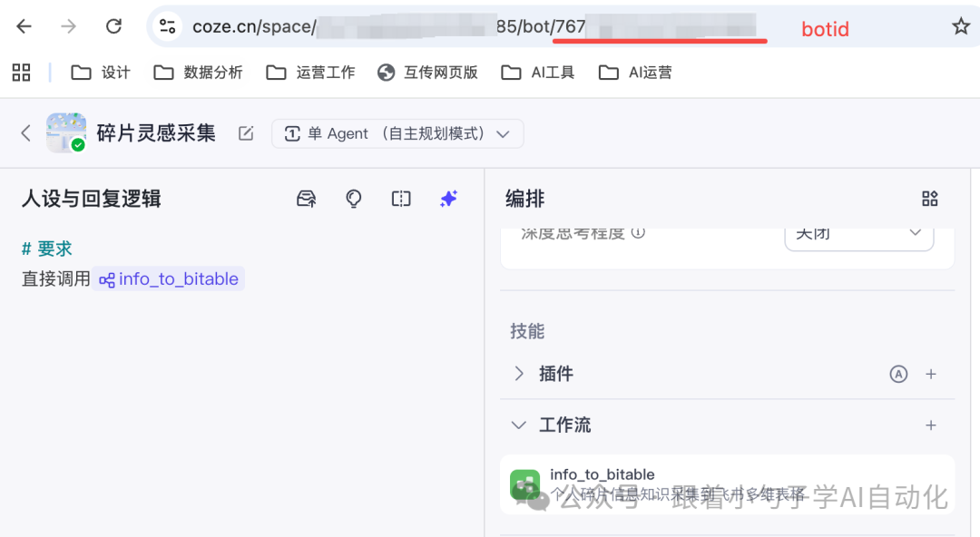Bookmark this page with star icon
Screen dimensions: 980x537
click(961, 26)
